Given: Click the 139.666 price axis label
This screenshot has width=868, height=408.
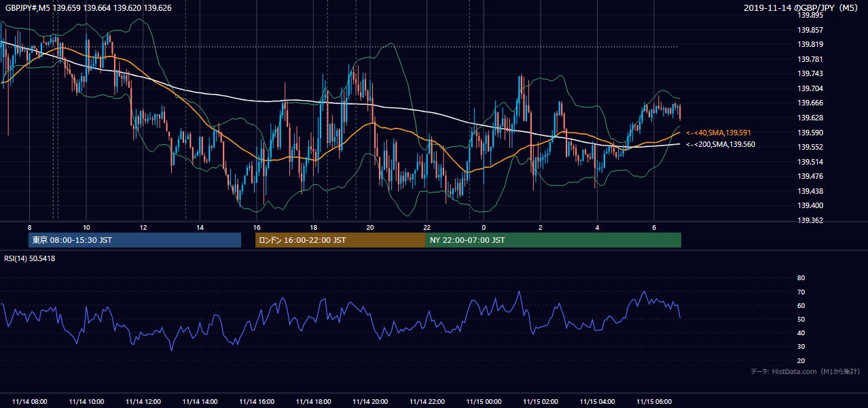Looking at the screenshot, I should point(810,103).
